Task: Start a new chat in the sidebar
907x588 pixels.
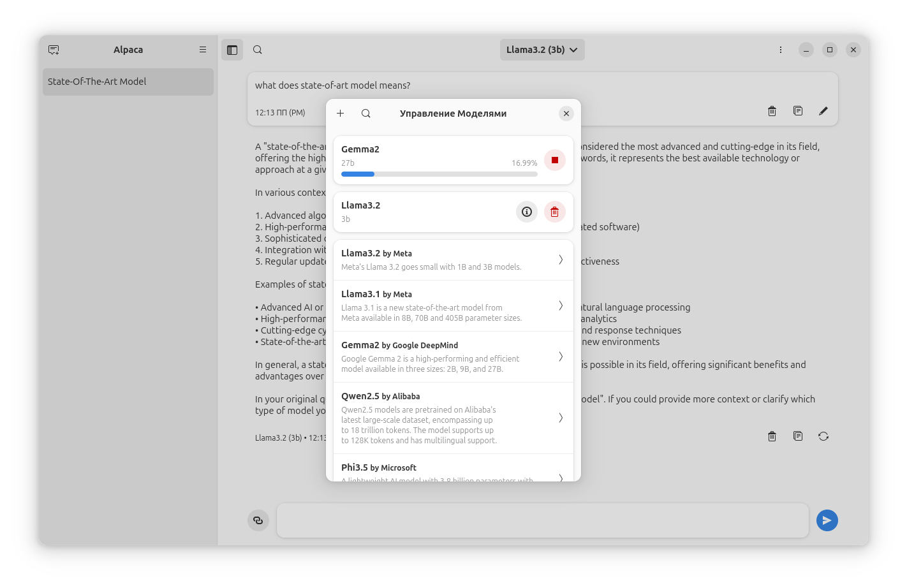Action: (x=54, y=50)
